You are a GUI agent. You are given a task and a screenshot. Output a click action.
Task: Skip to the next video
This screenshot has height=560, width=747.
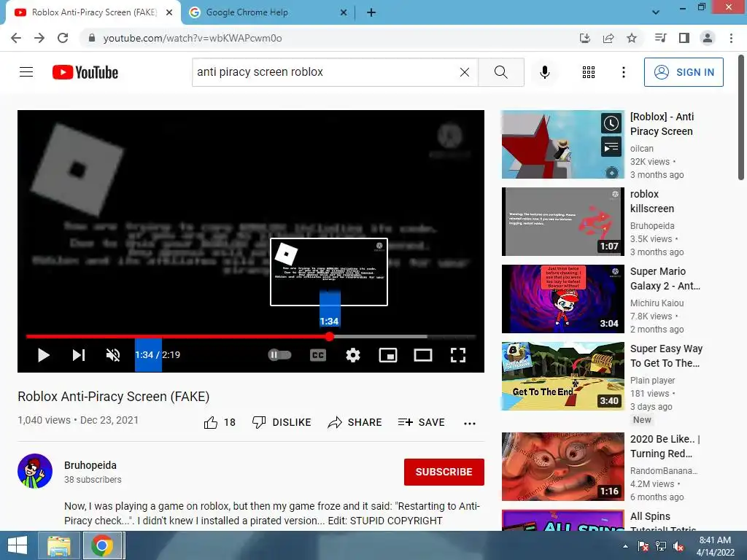(79, 355)
